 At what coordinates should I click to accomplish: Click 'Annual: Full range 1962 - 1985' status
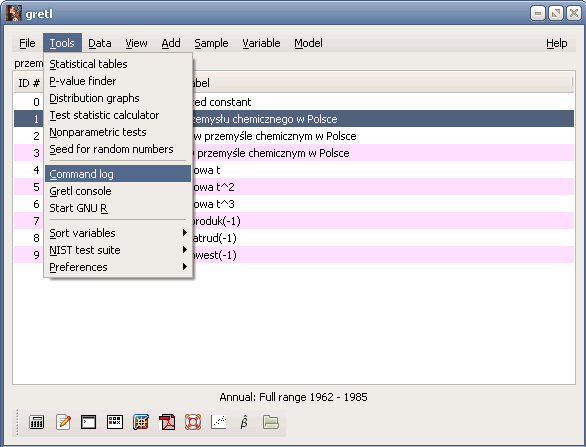point(293,397)
